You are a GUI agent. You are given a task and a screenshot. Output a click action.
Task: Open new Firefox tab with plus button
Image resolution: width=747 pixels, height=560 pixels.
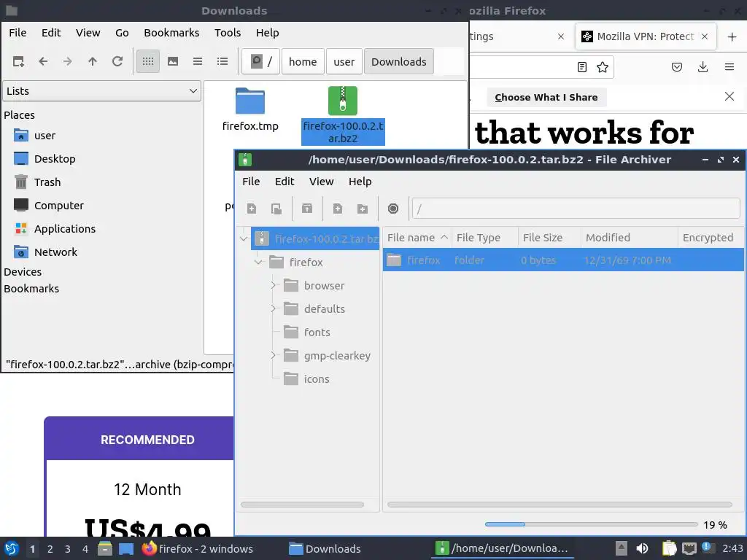coord(732,36)
